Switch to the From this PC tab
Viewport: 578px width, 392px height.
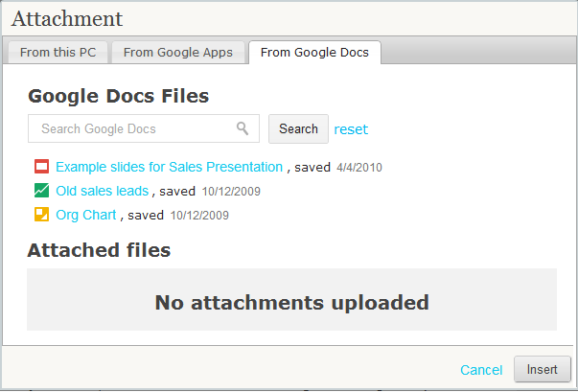point(58,53)
